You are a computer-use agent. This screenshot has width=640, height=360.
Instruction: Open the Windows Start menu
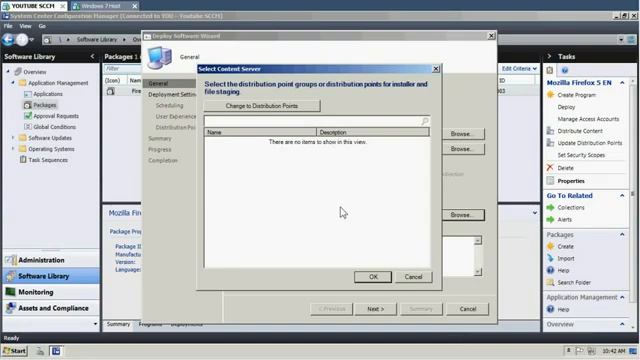[15, 351]
